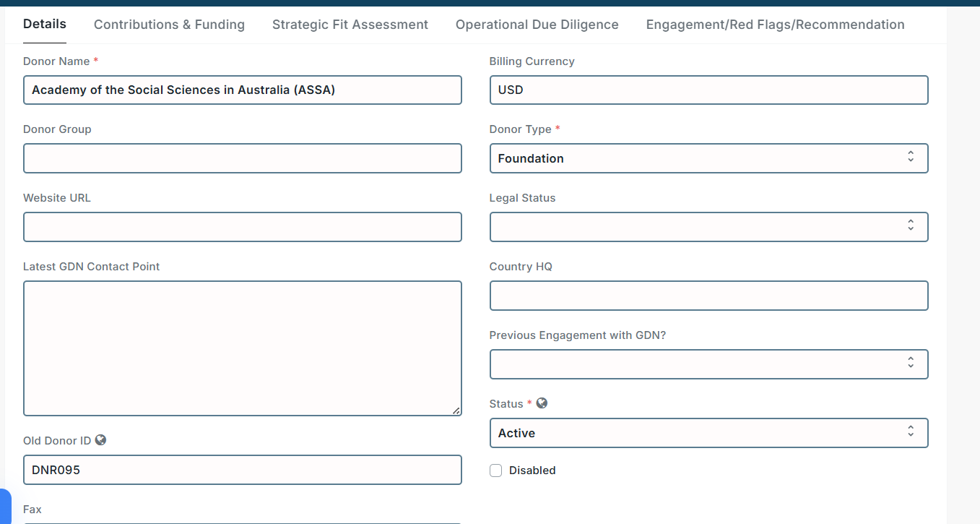The height and width of the screenshot is (524, 980).
Task: Change the Status dropdown showing Active
Action: 708,433
